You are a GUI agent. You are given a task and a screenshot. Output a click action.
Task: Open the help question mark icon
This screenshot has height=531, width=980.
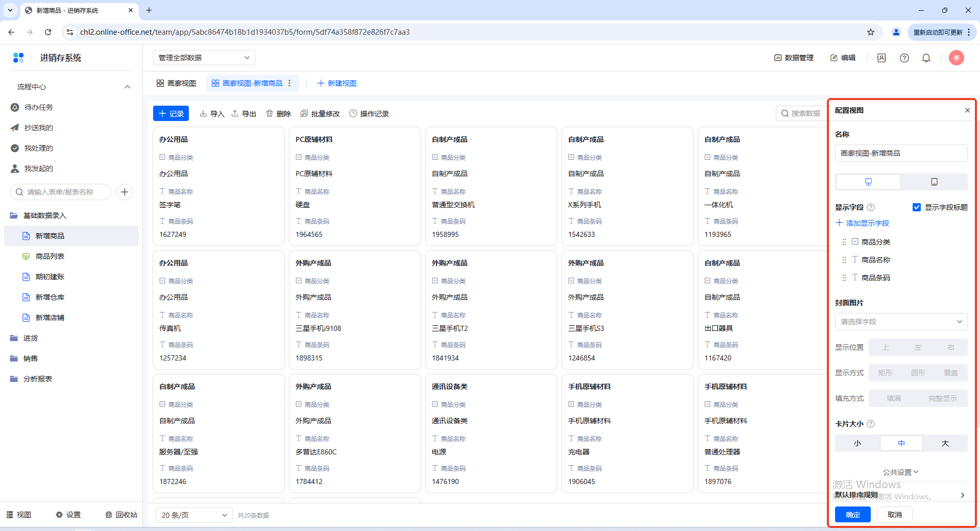[904, 58]
